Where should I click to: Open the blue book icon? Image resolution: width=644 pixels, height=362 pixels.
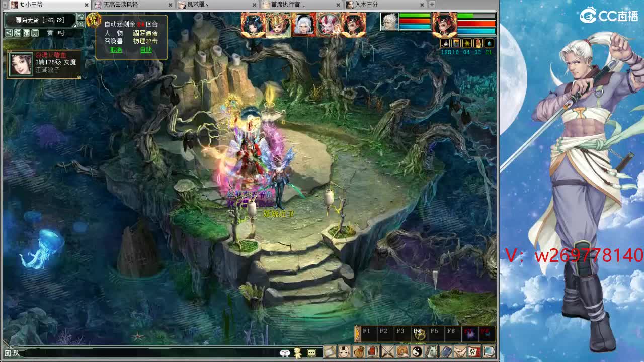[x=446, y=351]
